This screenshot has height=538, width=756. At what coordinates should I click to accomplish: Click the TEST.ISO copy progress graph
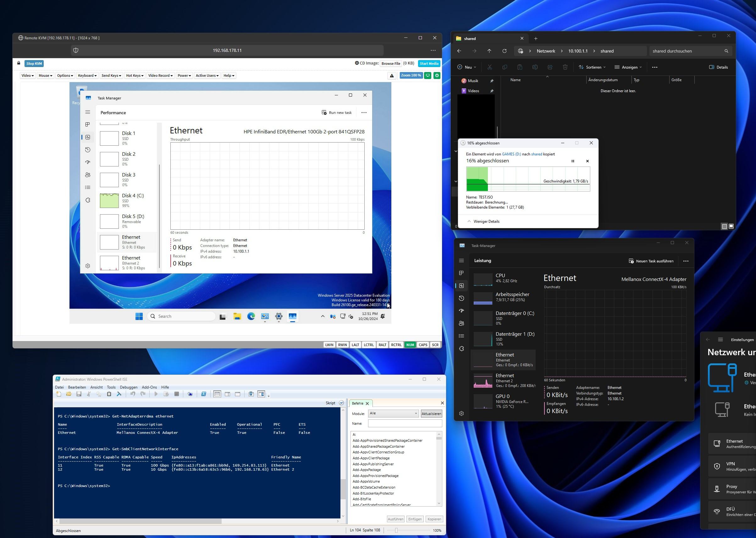tap(528, 179)
